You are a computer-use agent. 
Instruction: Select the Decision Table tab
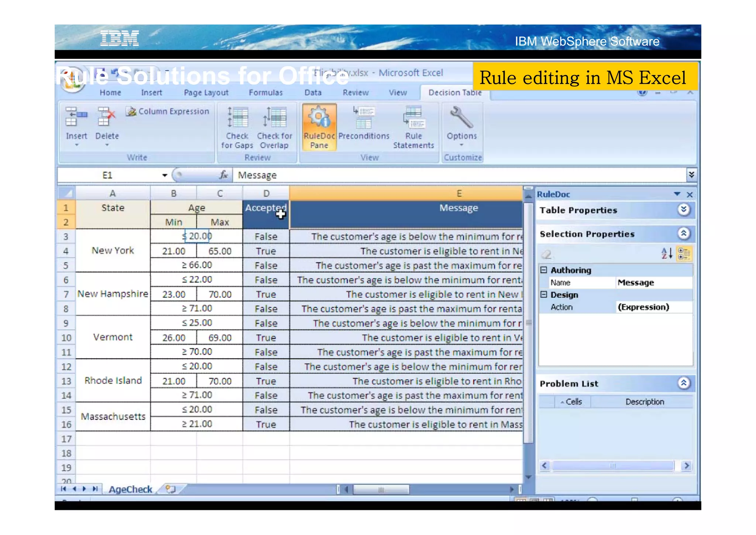tap(455, 93)
